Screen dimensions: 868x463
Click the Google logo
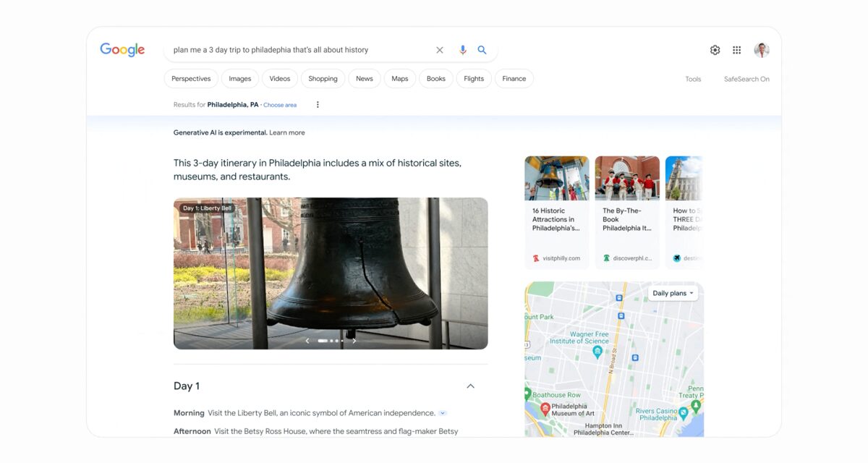tap(122, 49)
